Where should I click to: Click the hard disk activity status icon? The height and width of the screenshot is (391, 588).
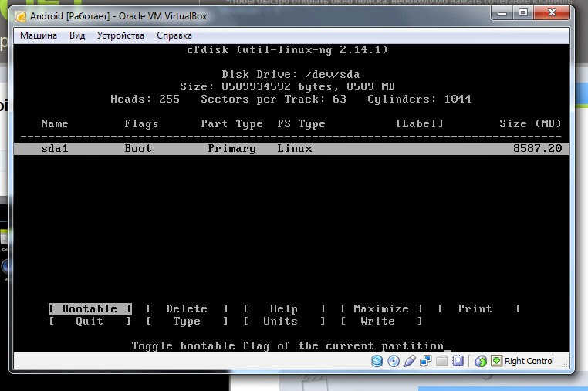click(377, 361)
